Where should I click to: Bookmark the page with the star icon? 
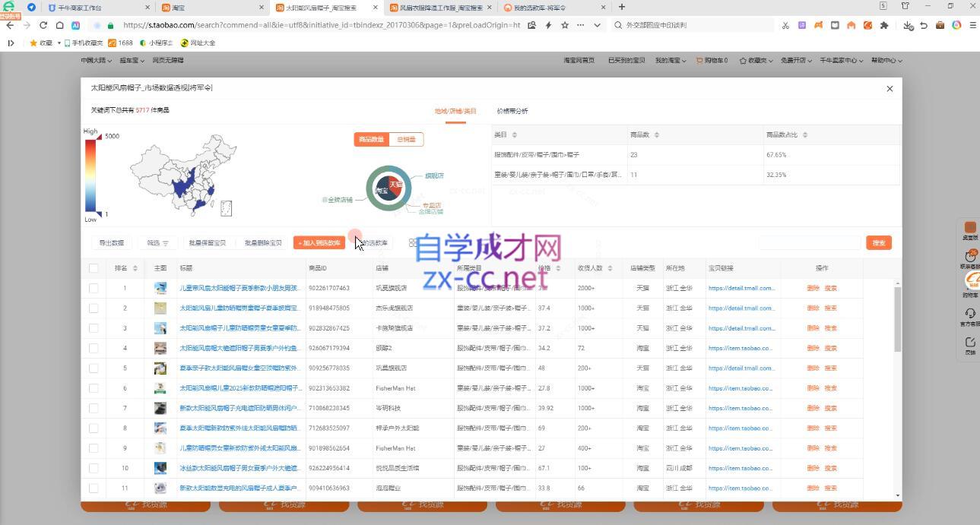[x=565, y=25]
